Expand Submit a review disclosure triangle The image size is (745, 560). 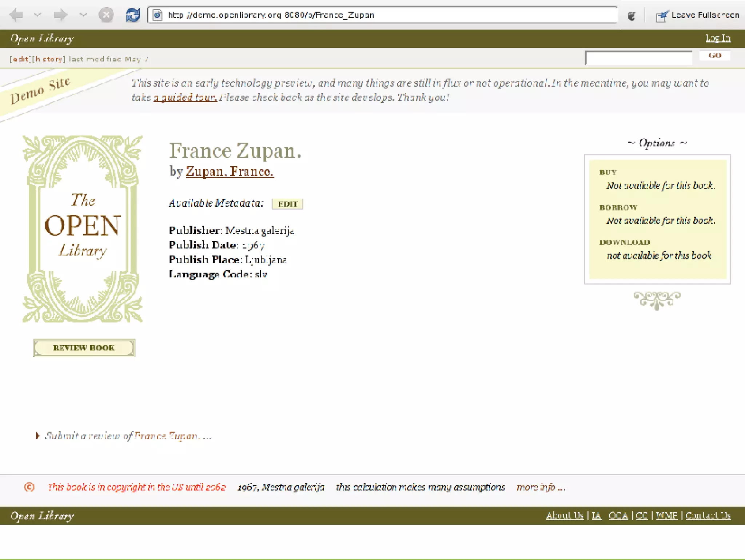click(37, 436)
